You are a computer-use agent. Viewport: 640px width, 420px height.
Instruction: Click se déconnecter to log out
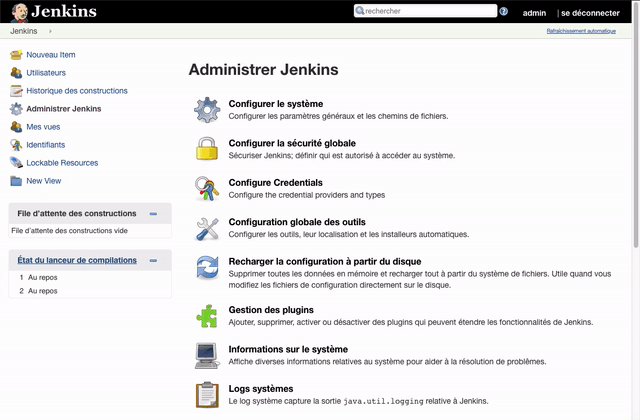coord(590,13)
